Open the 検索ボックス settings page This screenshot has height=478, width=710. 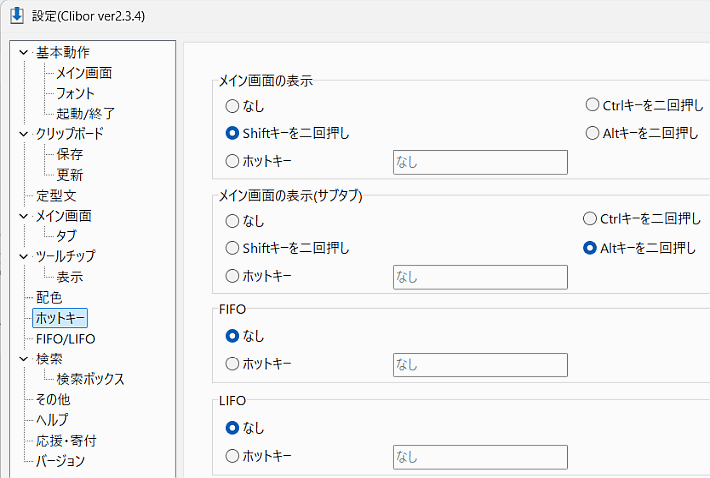91,380
